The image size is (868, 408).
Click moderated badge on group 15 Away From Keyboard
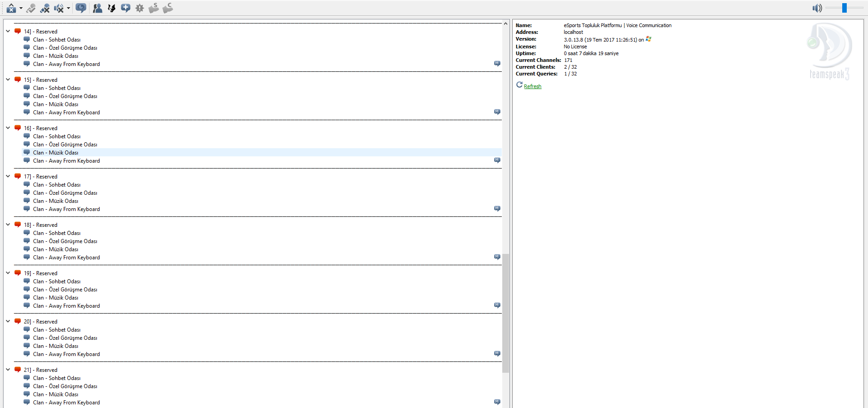[x=497, y=112]
